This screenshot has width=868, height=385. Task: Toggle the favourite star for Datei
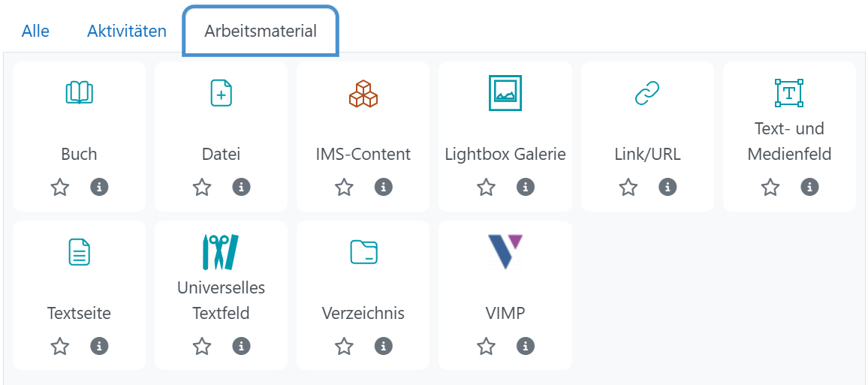pyautogui.click(x=202, y=187)
